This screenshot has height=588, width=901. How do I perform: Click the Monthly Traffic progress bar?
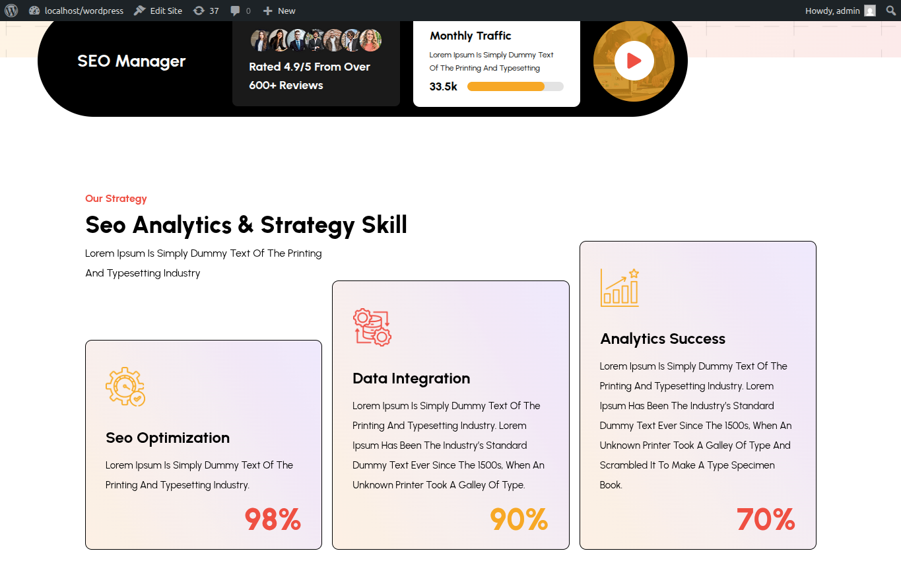pos(515,86)
